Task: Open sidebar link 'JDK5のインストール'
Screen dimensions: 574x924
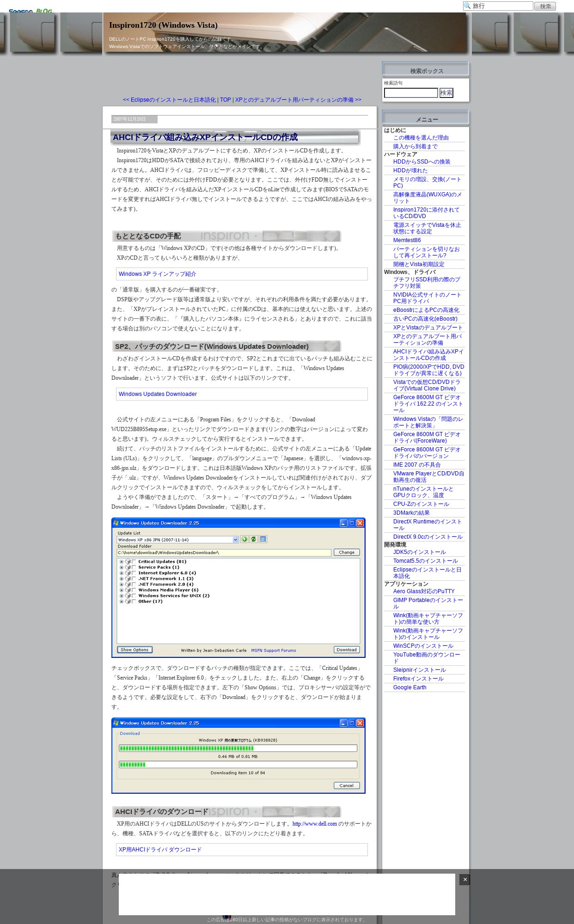Action: [x=420, y=552]
